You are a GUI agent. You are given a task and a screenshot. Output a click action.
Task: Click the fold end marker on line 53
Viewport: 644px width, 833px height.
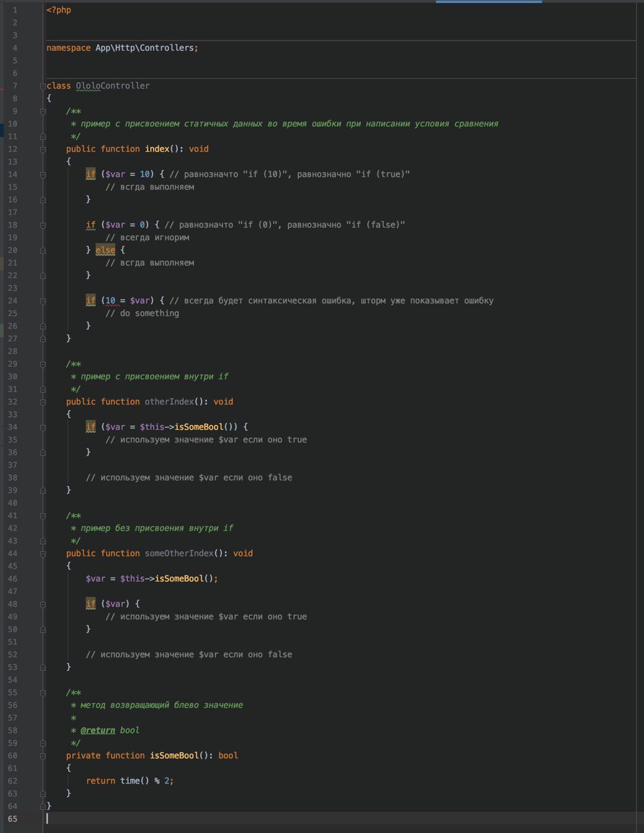pos(43,668)
